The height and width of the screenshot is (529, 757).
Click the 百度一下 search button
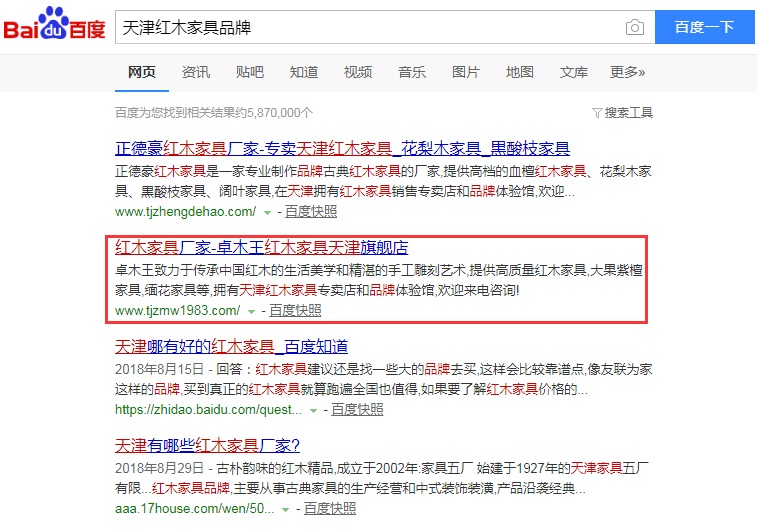(704, 27)
